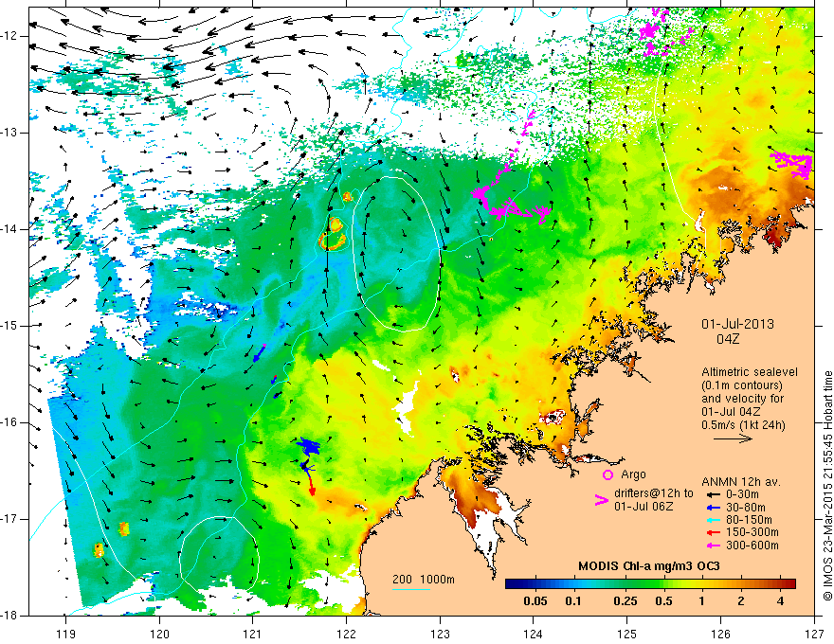Click the red 150-300m arrow legend icon
This screenshot has height=644, width=834.
(712, 532)
